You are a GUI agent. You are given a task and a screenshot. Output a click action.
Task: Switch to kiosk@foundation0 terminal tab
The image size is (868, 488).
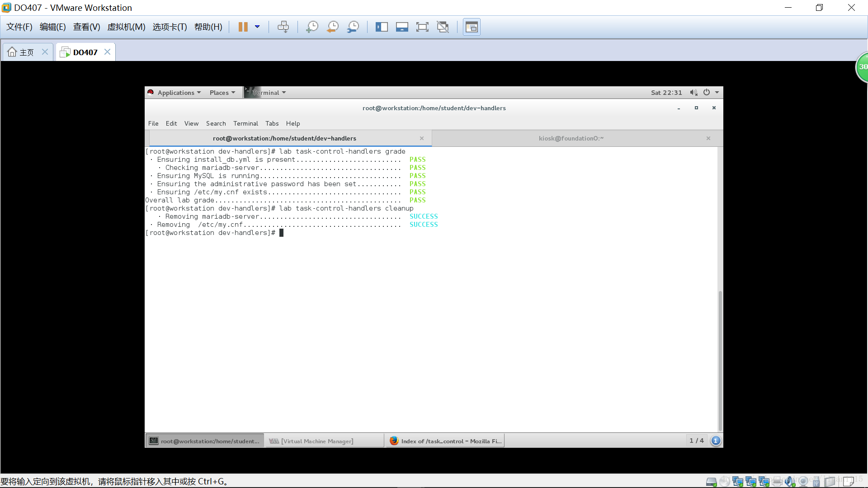point(571,138)
